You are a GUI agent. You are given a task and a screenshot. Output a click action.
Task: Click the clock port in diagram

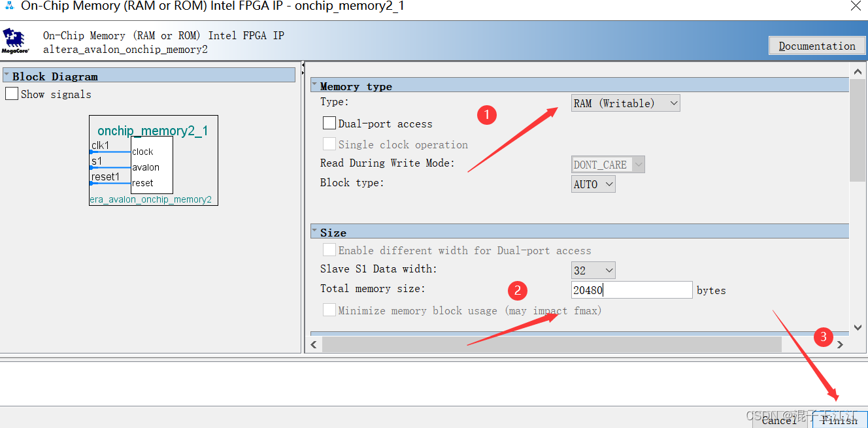[142, 152]
